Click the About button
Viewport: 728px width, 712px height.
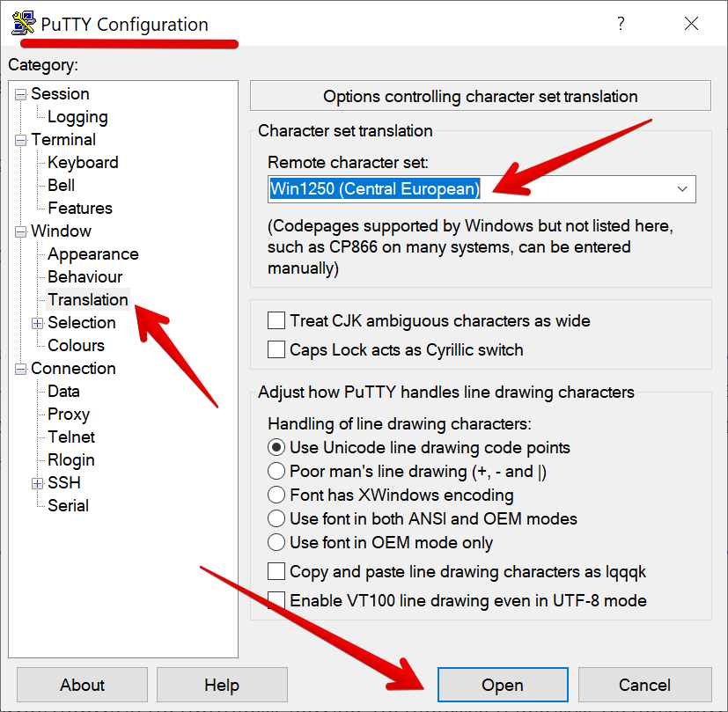(x=82, y=685)
